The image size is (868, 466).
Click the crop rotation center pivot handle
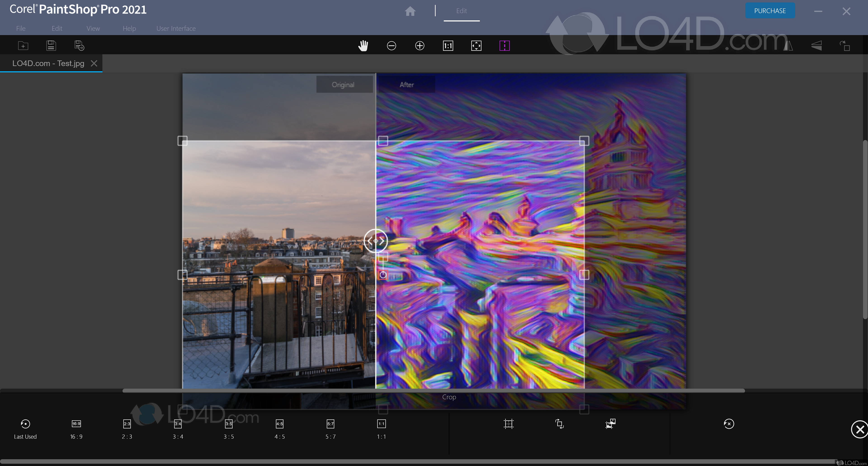tap(383, 275)
